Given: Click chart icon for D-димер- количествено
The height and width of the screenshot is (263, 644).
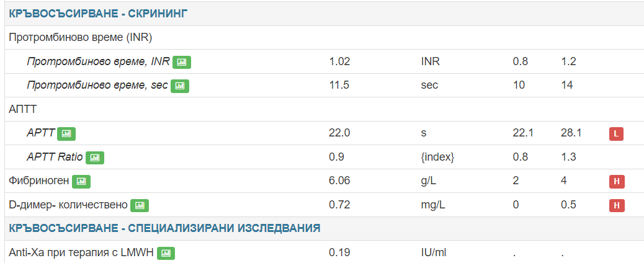Looking at the screenshot, I should [x=140, y=205].
